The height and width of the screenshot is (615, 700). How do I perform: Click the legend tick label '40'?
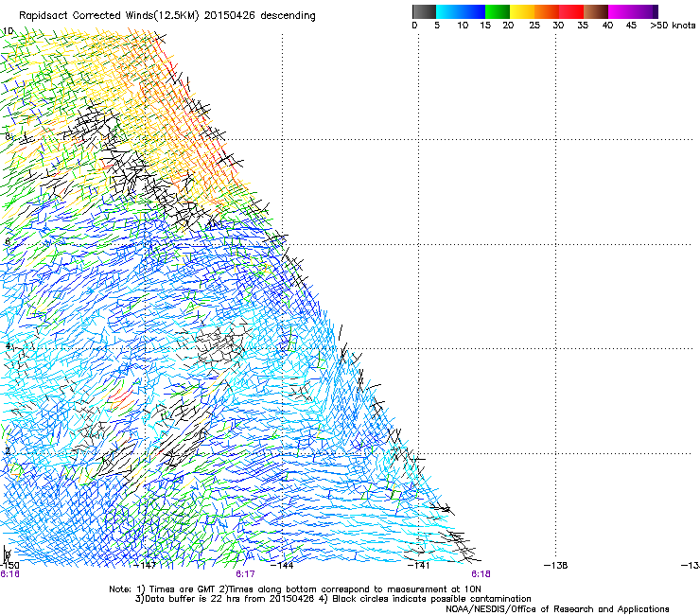(x=607, y=26)
